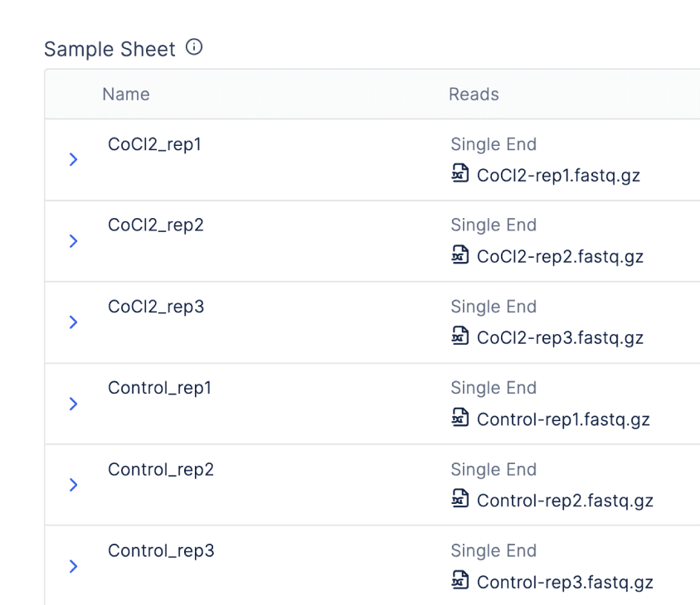This screenshot has height=605, width=700.
Task: Click the Control-rep1.fastq.gz file icon
Action: [460, 419]
